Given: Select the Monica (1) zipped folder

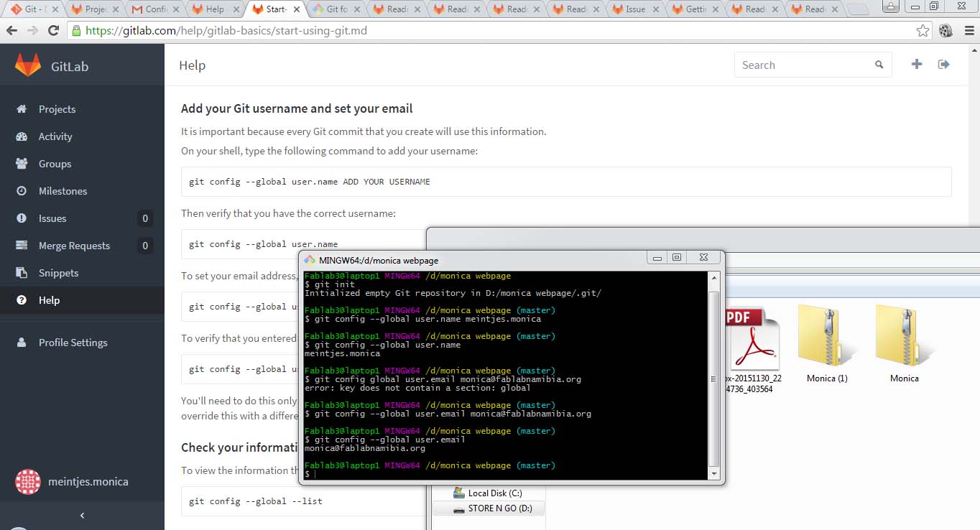Looking at the screenshot, I should coord(828,343).
